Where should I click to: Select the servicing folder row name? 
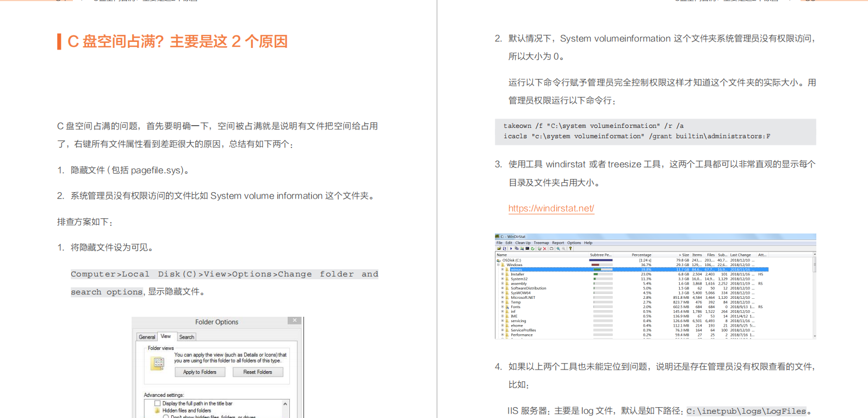(x=518, y=321)
